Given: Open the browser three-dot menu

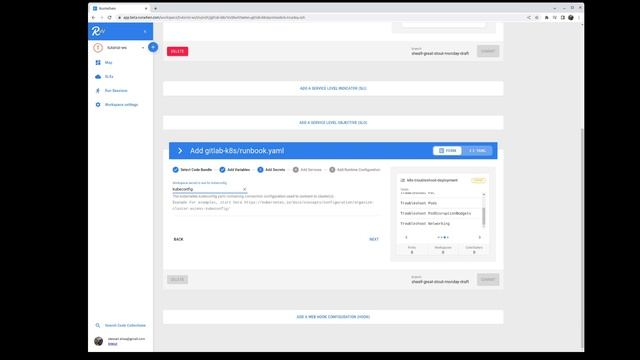Looking at the screenshot, I should [579, 18].
